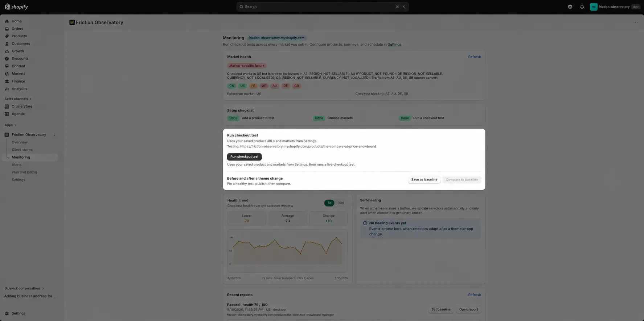Select the 7d health trend window
Screen dimensions: 644x321
coord(329,203)
